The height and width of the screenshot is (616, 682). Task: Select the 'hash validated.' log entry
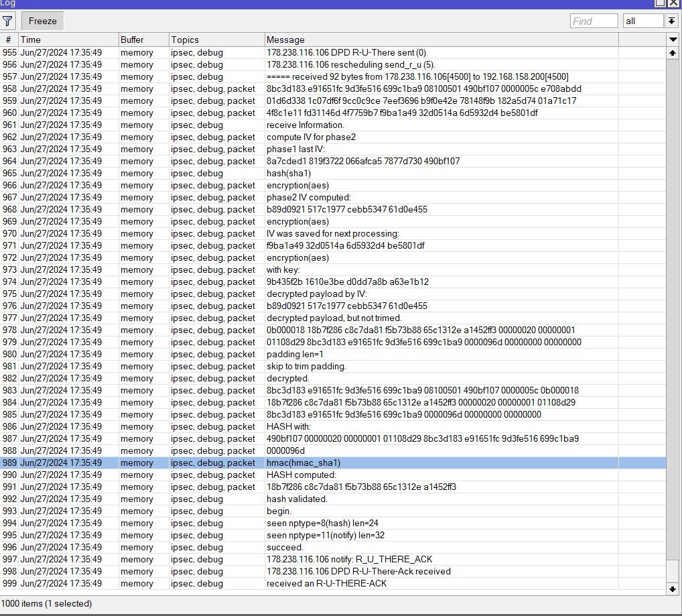297,499
